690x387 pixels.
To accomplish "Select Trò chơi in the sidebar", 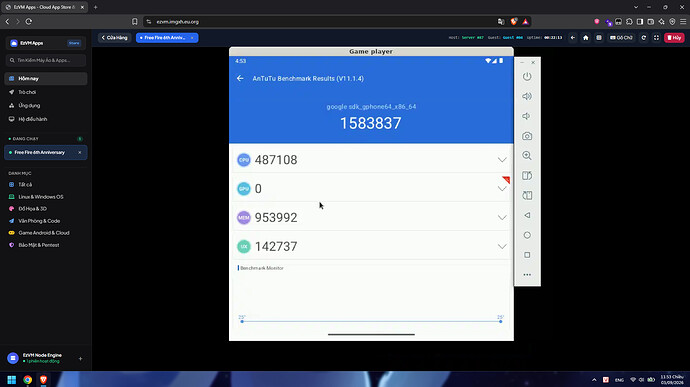I will coord(46,92).
